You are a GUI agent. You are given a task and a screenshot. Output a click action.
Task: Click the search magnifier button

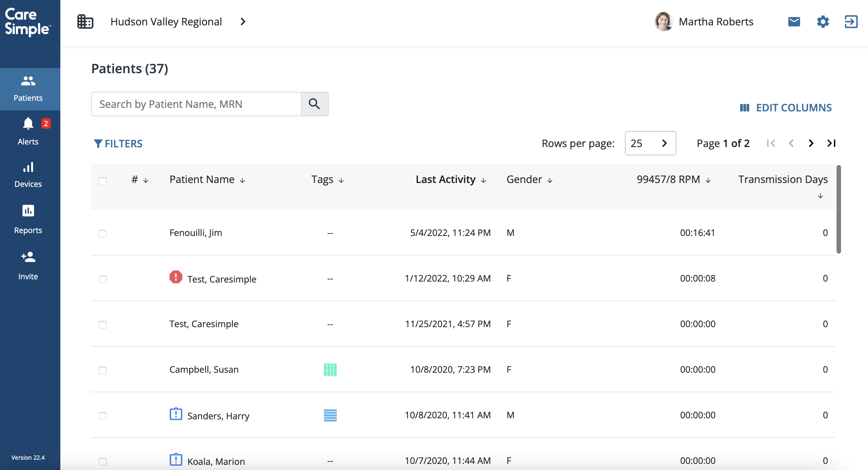(x=314, y=104)
